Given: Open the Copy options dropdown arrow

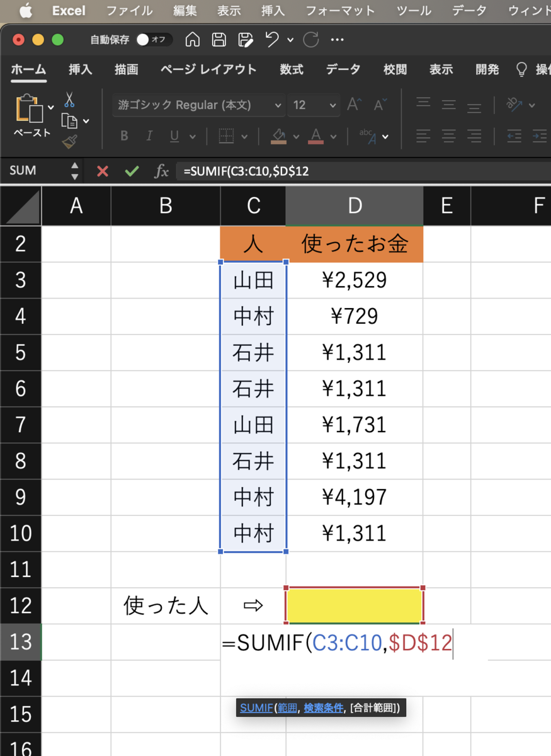Looking at the screenshot, I should point(86,121).
